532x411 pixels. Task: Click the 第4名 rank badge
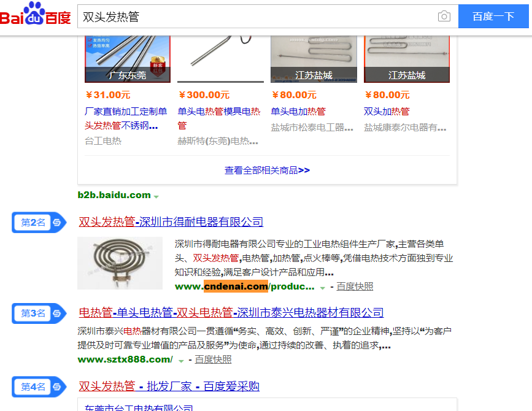[39, 386]
